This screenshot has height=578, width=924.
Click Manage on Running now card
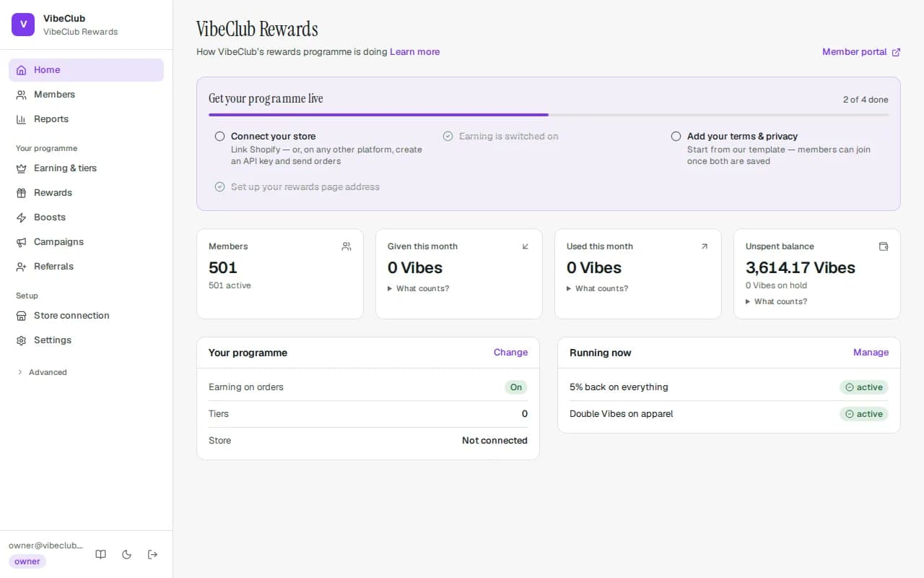(x=871, y=353)
